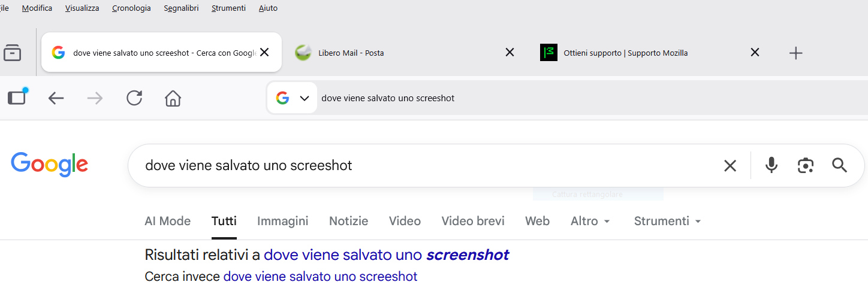The image size is (868, 303).
Task: Open the Segnalibri menu
Action: tap(181, 8)
